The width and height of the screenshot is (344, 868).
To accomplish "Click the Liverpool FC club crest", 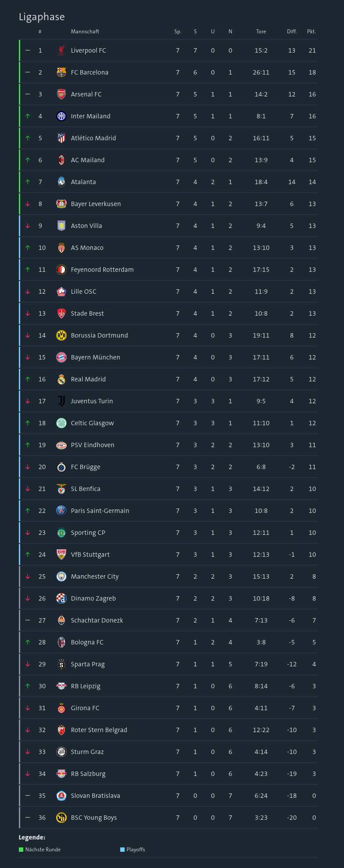I will pos(61,50).
